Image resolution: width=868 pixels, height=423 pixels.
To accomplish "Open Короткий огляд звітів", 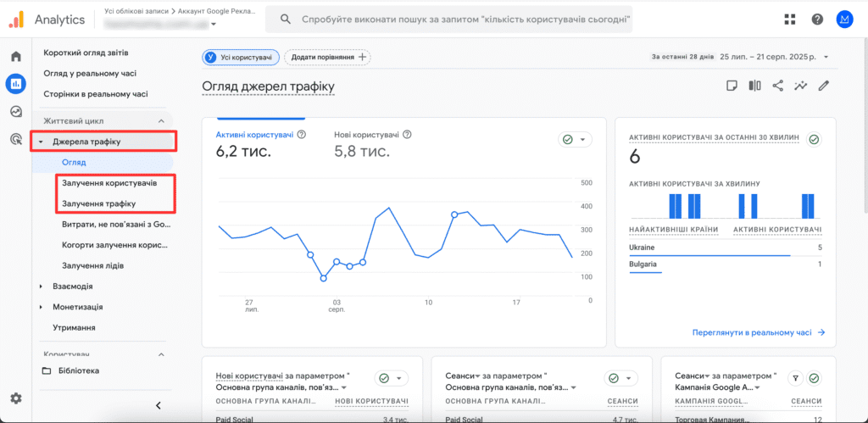I will pyautogui.click(x=86, y=53).
